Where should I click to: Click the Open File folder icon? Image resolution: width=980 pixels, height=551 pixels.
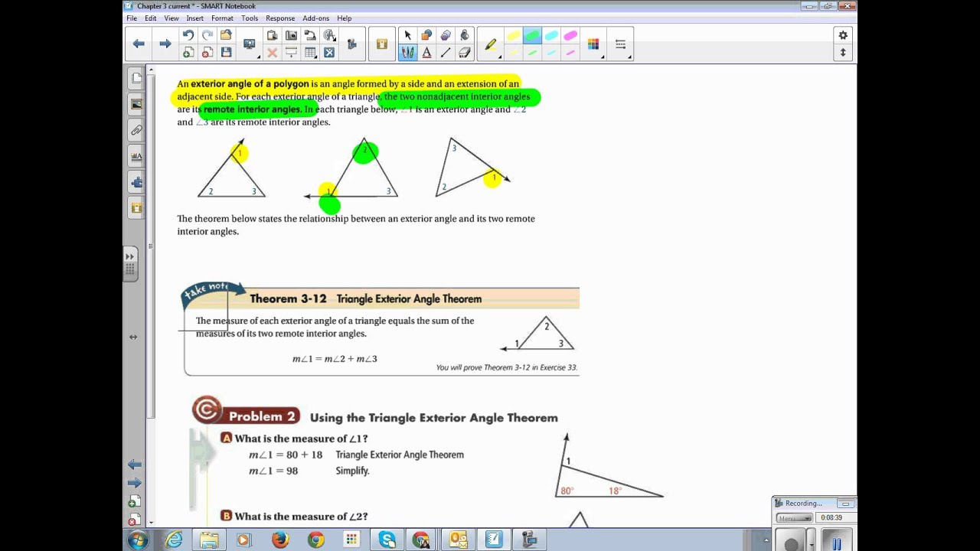[x=226, y=35]
